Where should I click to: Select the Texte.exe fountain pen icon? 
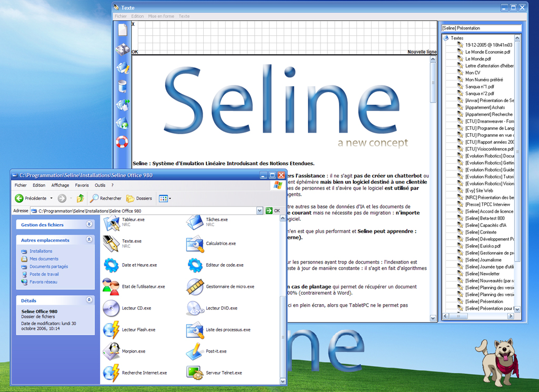pyautogui.click(x=111, y=244)
